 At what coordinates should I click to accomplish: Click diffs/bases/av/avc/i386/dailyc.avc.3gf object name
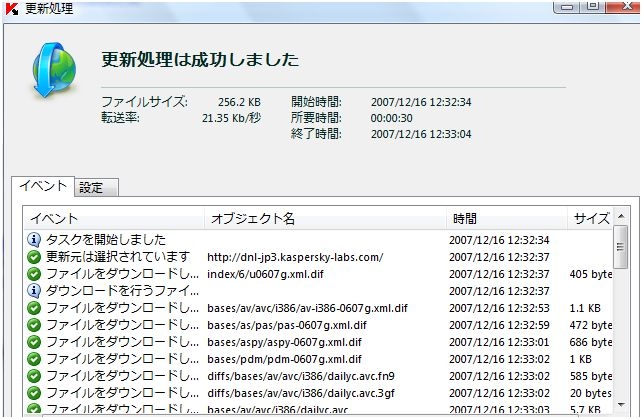(301, 393)
